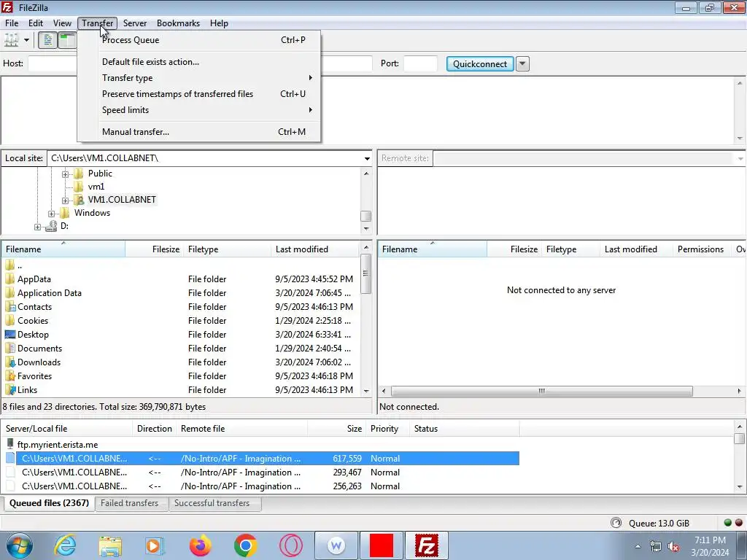Open the Help menu

pyautogui.click(x=219, y=23)
